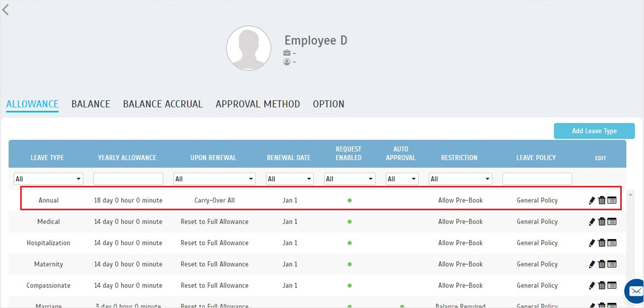The height and width of the screenshot is (308, 644).
Task: Click the Medical row 'Reset to Full Allowance'
Action: (x=215, y=221)
